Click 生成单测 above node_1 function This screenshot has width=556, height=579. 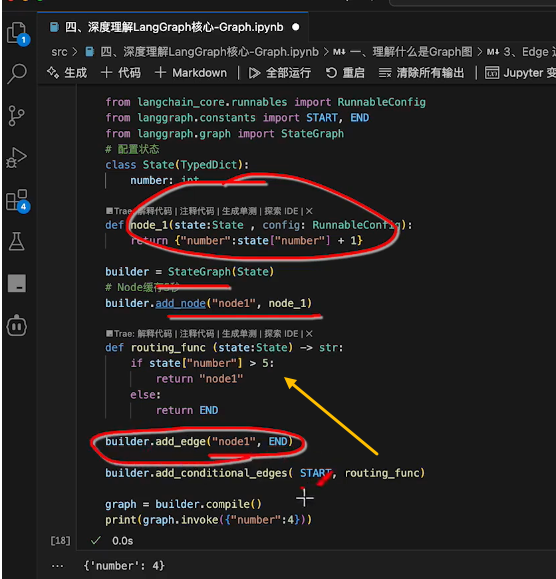(x=239, y=211)
